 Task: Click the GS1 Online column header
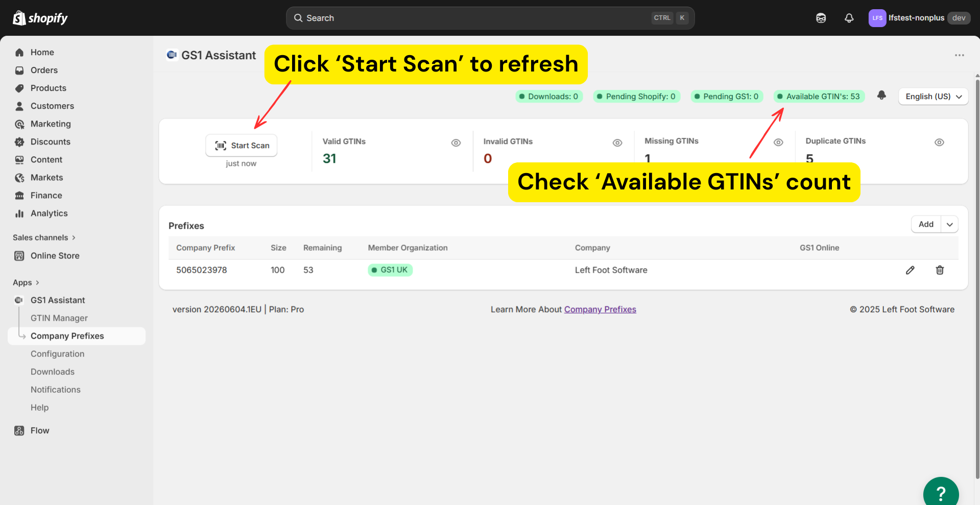[x=819, y=248]
